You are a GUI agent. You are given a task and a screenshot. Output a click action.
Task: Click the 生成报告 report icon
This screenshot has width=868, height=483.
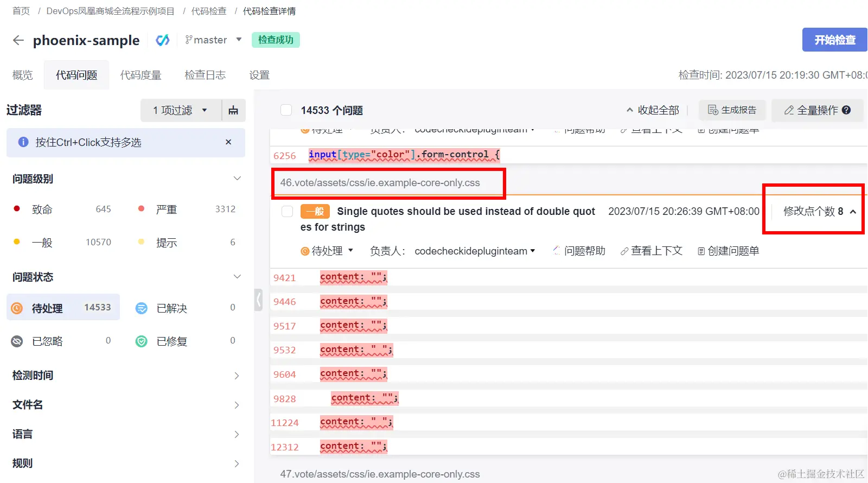click(x=713, y=110)
